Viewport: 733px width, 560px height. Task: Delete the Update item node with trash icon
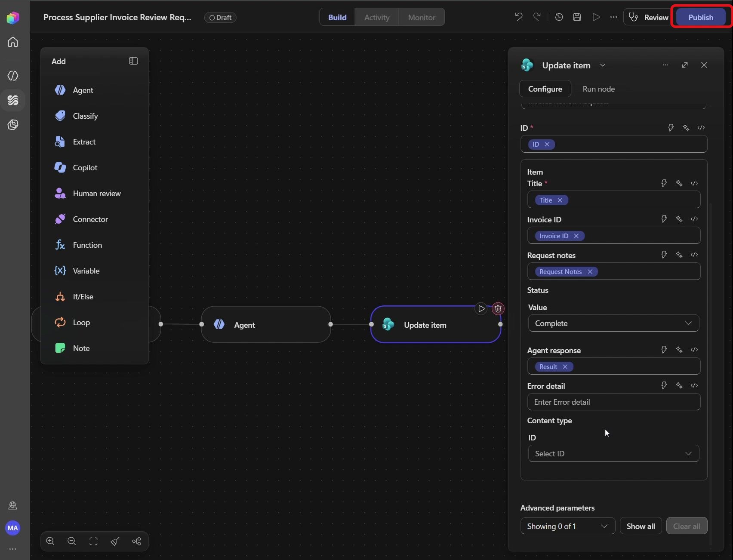[x=498, y=308]
